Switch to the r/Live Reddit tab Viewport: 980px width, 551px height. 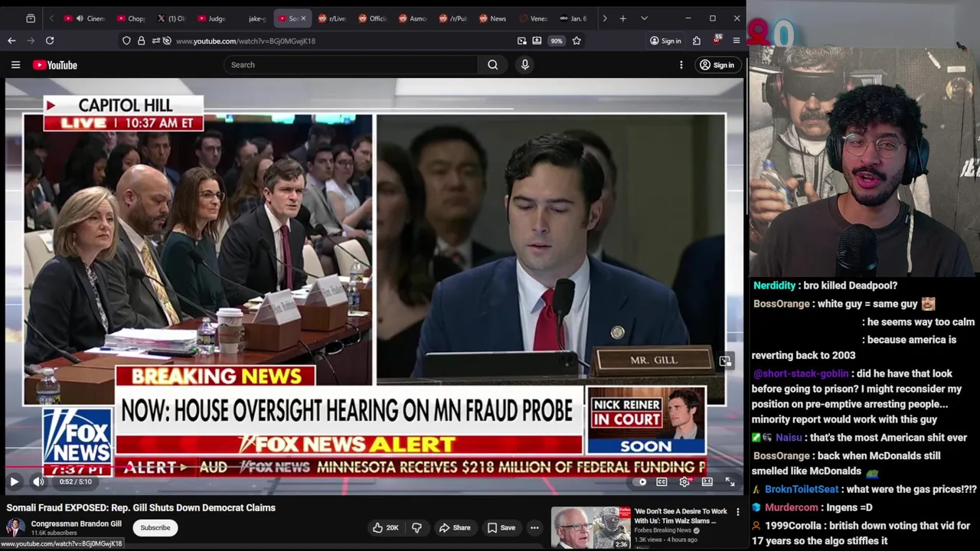332,18
